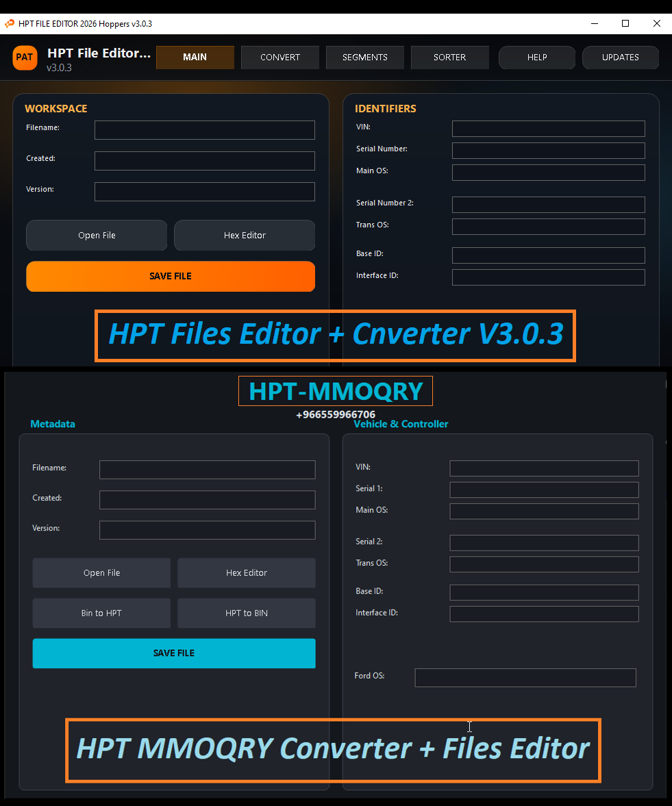Go to the SEGMENTS tab

(x=364, y=58)
